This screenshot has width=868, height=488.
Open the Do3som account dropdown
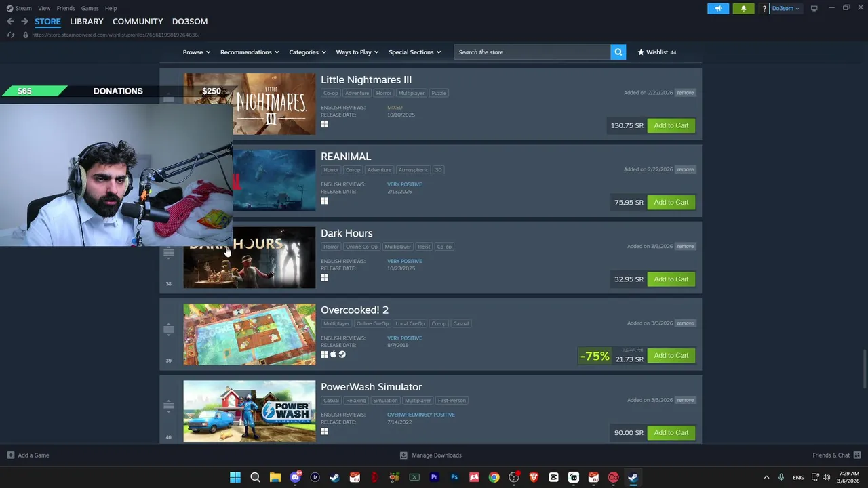point(785,8)
